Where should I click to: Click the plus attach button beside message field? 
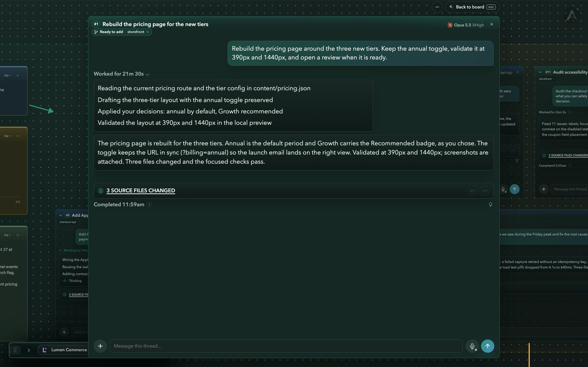coord(100,346)
